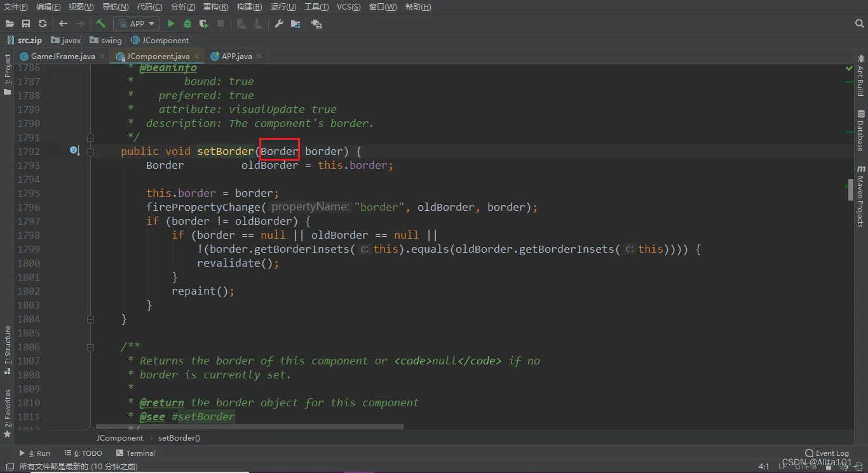This screenshot has width=868, height=473.
Task: Open the 帮助(H) menu
Action: click(x=417, y=7)
